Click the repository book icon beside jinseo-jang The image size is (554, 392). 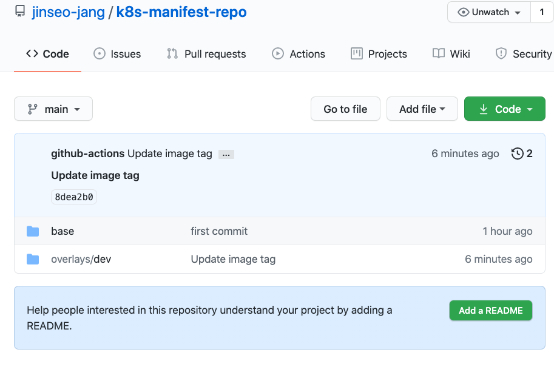pyautogui.click(x=20, y=12)
